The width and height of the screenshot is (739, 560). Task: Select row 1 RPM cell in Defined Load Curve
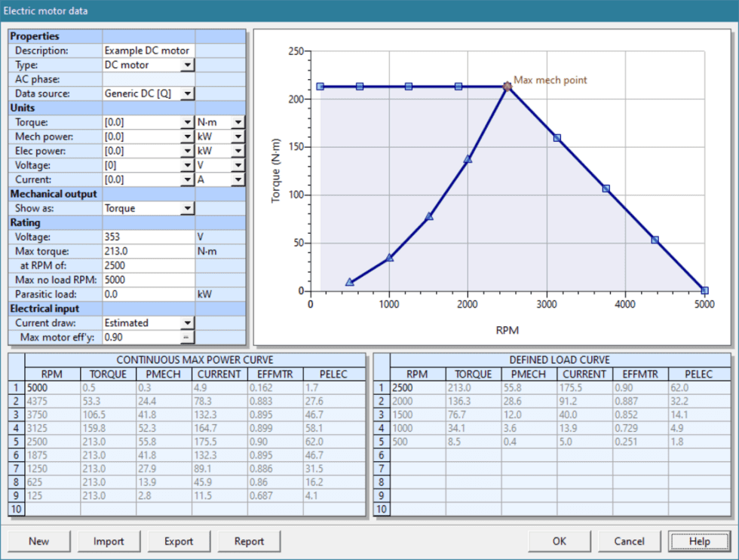click(418, 388)
